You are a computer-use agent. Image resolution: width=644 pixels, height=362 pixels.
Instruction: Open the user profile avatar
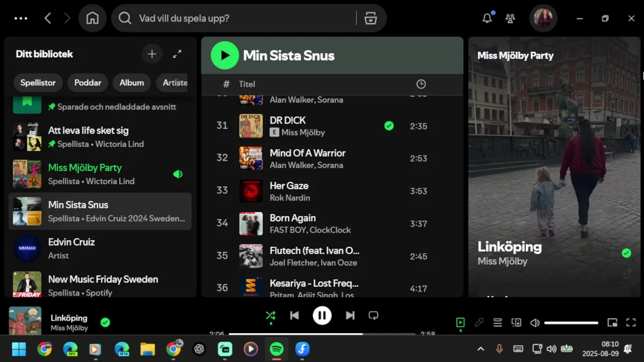[543, 19]
